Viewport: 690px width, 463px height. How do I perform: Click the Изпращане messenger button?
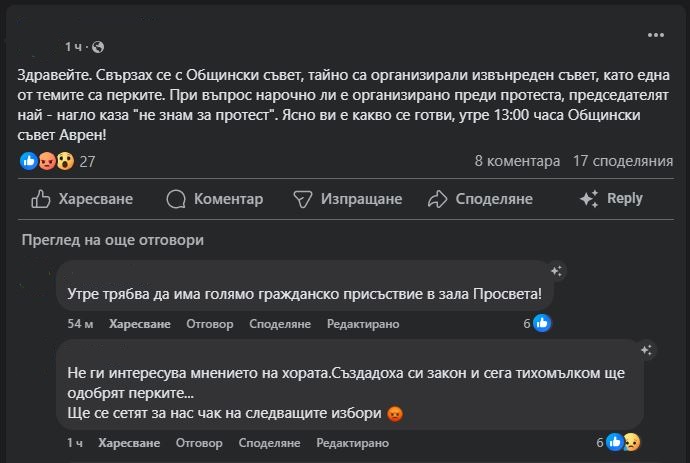point(347,199)
